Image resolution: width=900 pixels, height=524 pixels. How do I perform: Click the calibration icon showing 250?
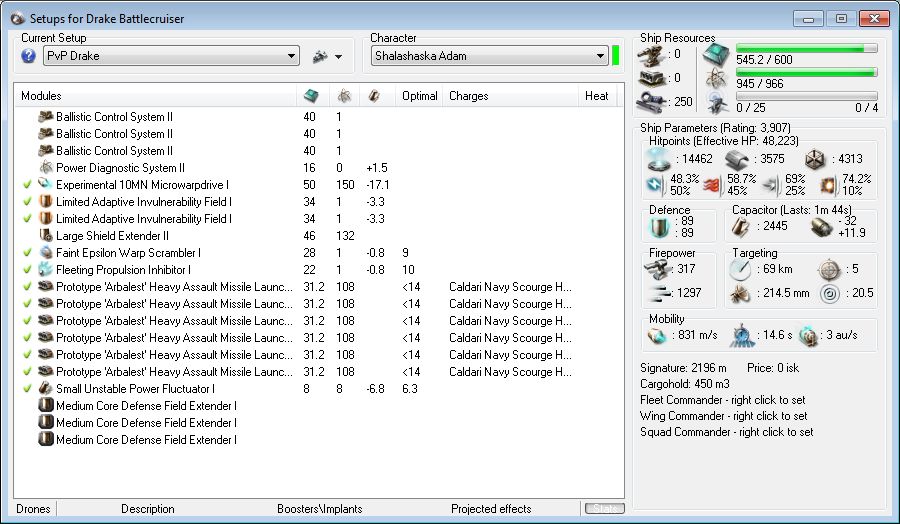650,101
